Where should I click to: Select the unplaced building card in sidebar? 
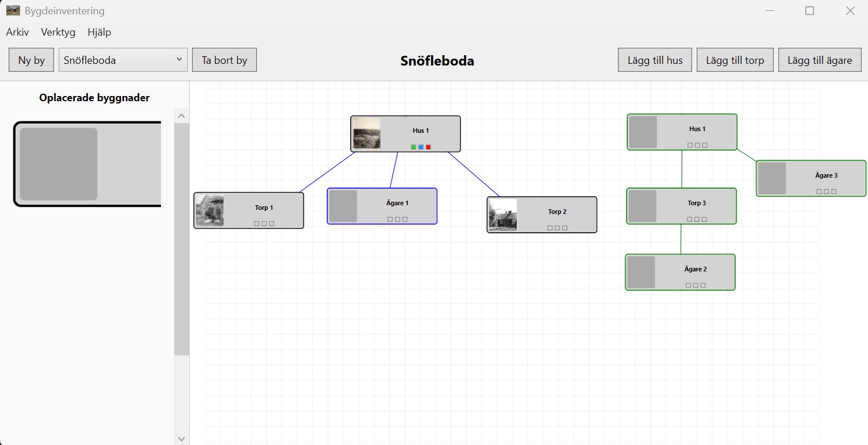tap(87, 164)
